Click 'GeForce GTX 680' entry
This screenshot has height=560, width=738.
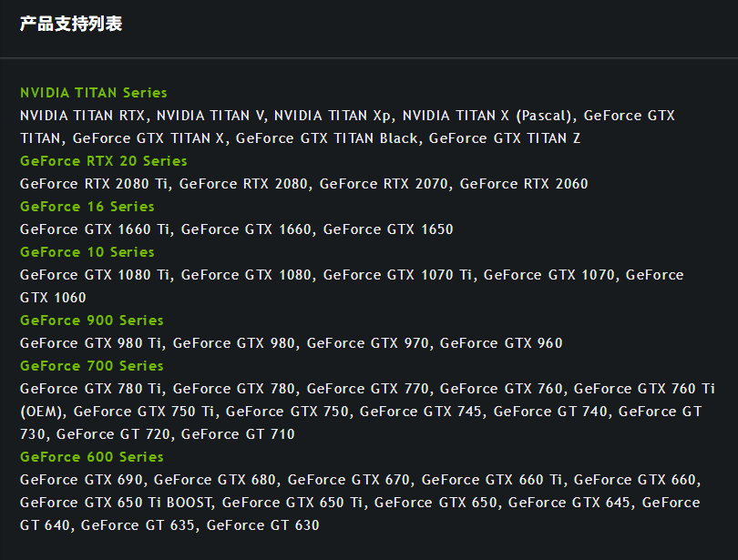pyautogui.click(x=215, y=480)
